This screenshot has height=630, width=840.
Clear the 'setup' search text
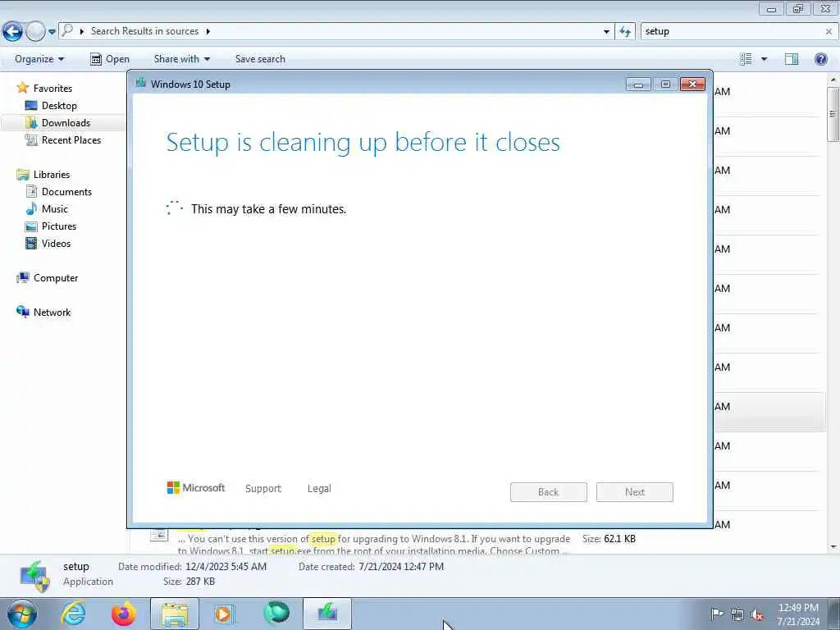[829, 32]
